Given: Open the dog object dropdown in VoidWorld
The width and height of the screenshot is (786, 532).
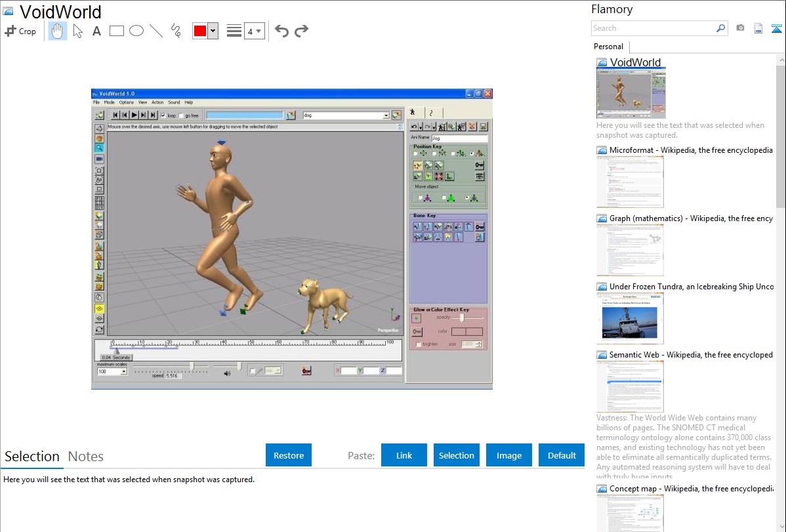Looking at the screenshot, I should [386, 115].
